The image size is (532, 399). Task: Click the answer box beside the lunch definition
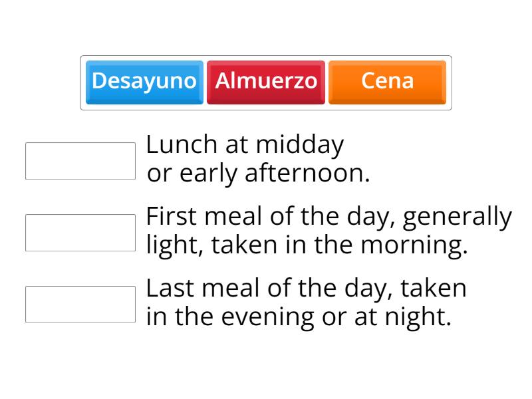tap(80, 160)
